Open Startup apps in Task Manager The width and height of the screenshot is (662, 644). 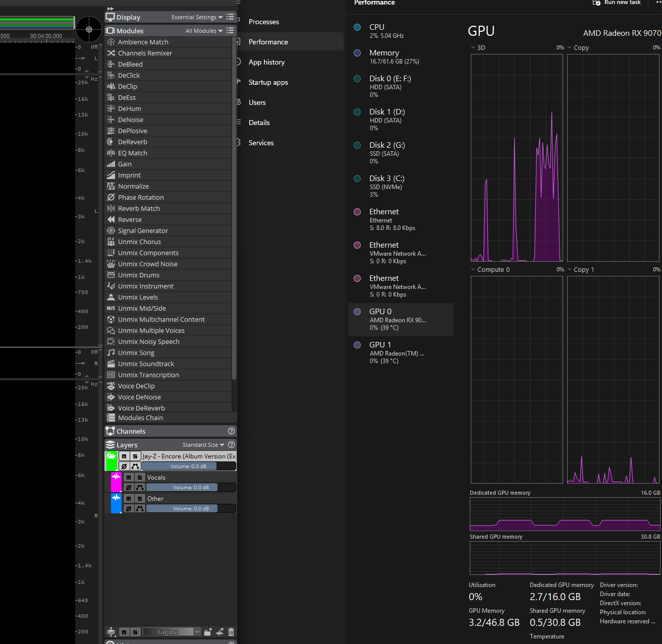click(268, 82)
